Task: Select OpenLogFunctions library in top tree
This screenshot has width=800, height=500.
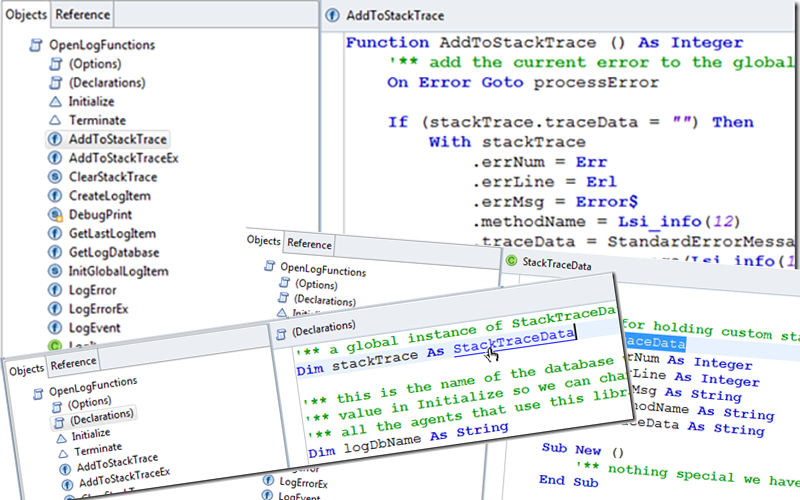Action: tap(102, 45)
